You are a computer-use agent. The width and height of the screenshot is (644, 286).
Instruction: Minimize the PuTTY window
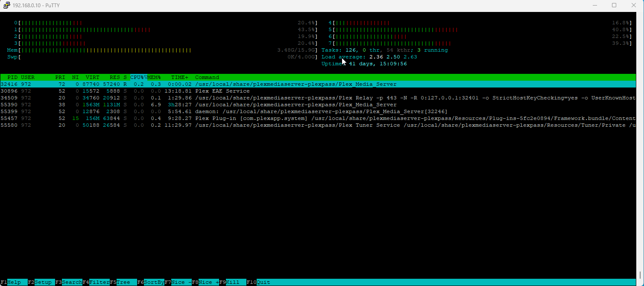(x=595, y=5)
